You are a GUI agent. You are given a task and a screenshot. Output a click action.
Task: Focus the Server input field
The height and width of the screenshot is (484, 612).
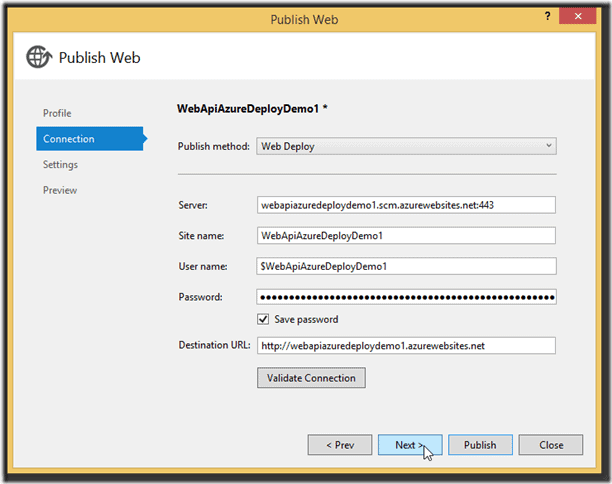tap(406, 205)
